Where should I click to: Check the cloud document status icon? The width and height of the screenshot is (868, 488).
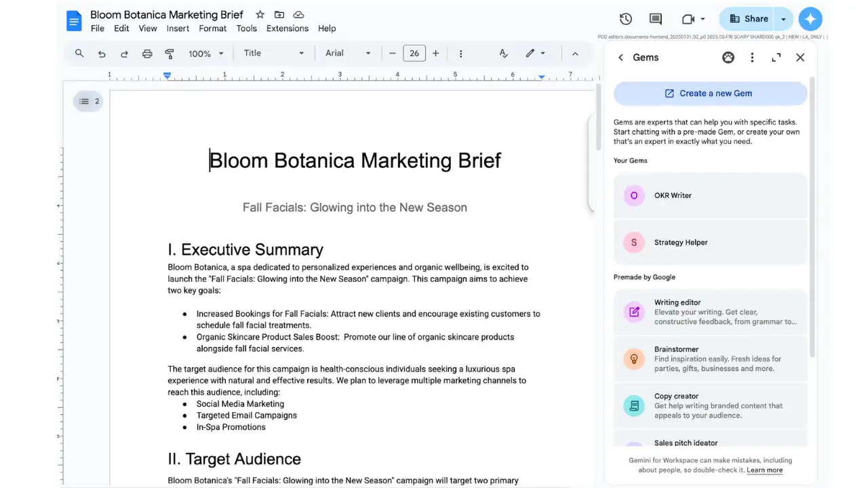(x=298, y=15)
